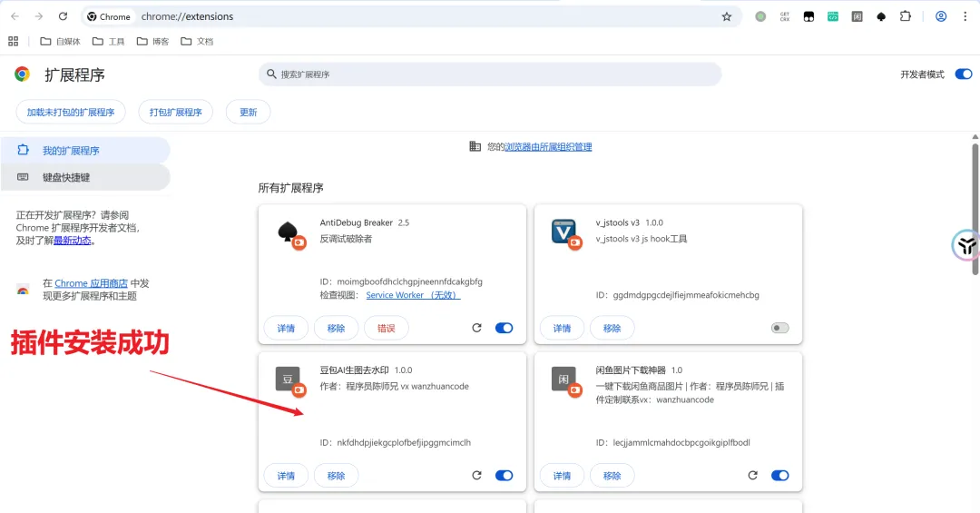Select 豆包 ID nkfdhdpjiekgcplofbefjipggmcimclh text
This screenshot has width=980, height=513.
(404, 442)
